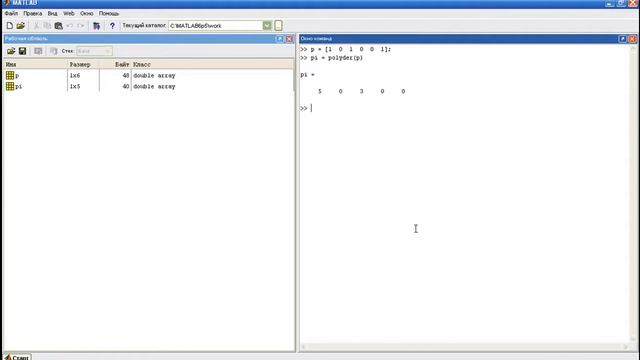Viewport: 640px width, 360px height.
Task: Click the Paste clipboard toolbar icon
Action: [58, 26]
